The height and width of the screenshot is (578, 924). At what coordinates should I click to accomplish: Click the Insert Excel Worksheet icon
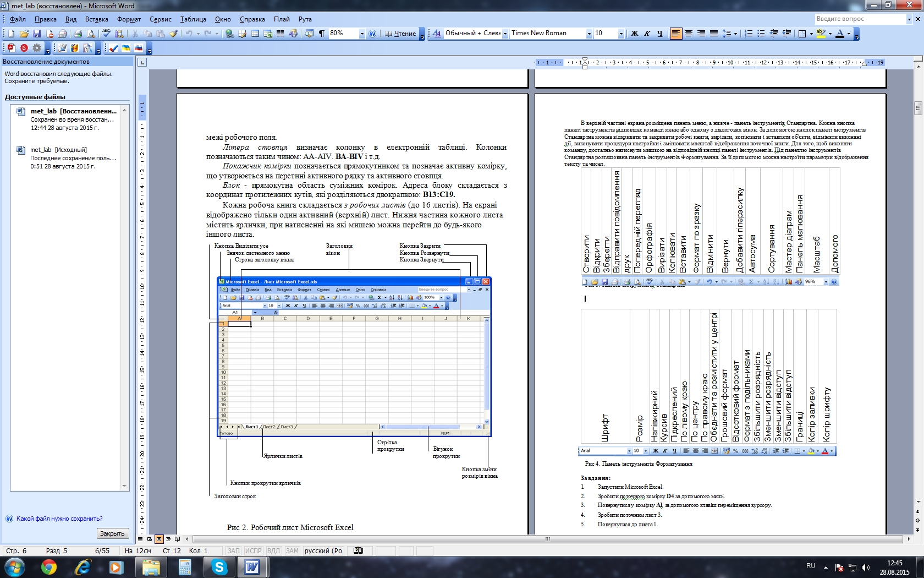pyautogui.click(x=268, y=34)
